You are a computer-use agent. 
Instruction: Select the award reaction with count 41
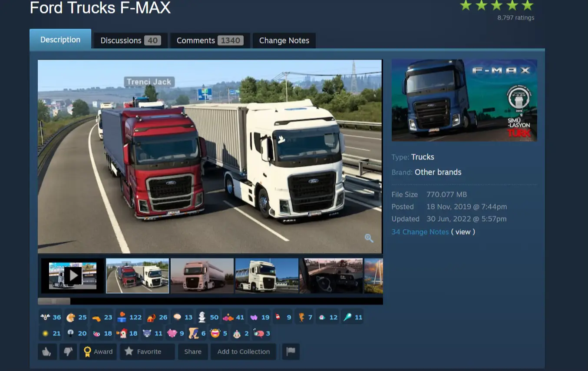coord(234,317)
